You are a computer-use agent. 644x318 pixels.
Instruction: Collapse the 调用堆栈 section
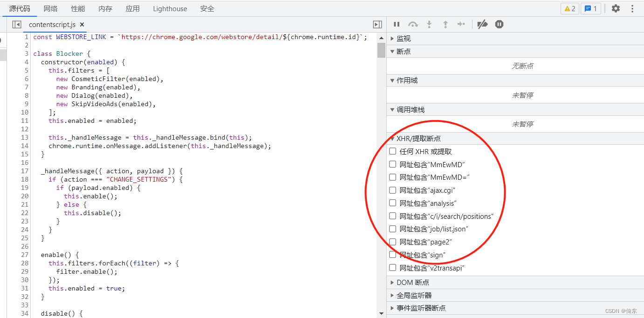click(515, 110)
